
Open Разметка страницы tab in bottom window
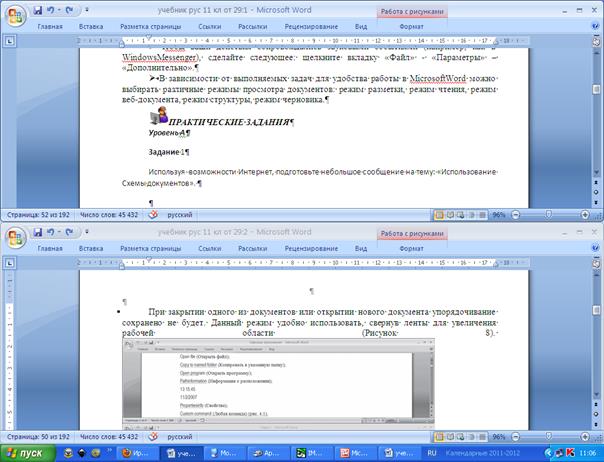coord(151,249)
